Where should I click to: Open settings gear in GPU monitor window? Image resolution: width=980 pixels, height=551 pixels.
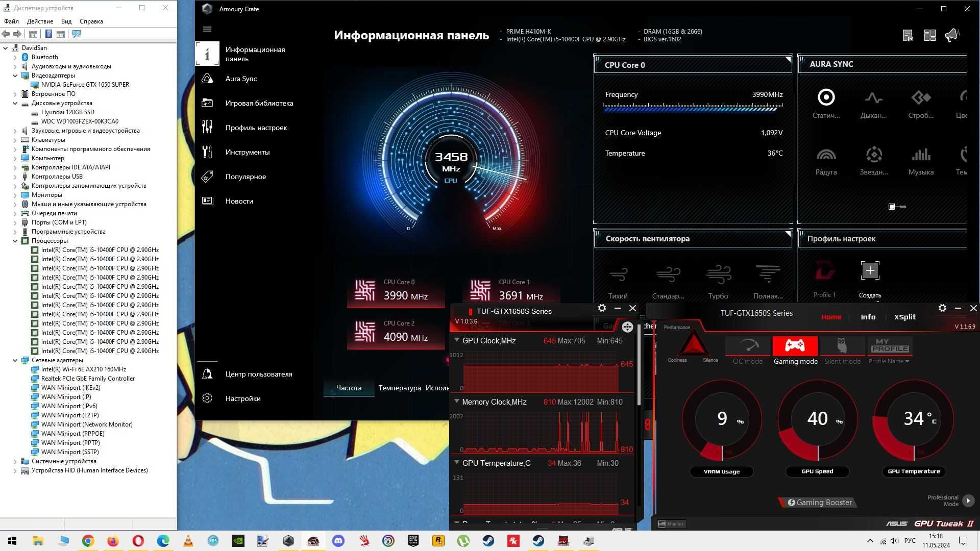(602, 308)
